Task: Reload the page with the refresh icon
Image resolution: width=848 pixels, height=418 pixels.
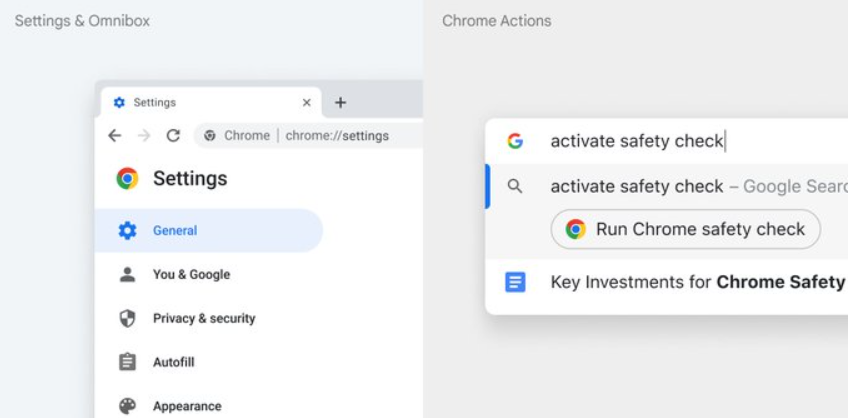Action: point(173,136)
